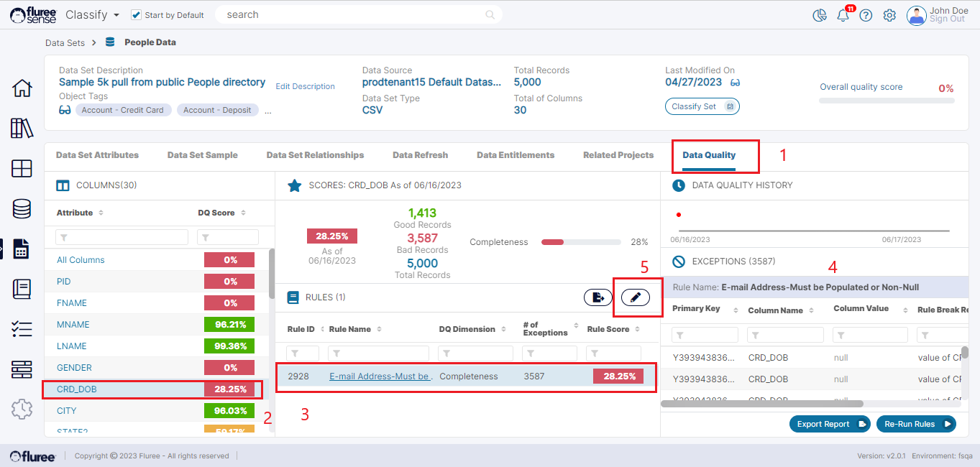Open the help question mark icon
The image size is (980, 467).
[866, 16]
